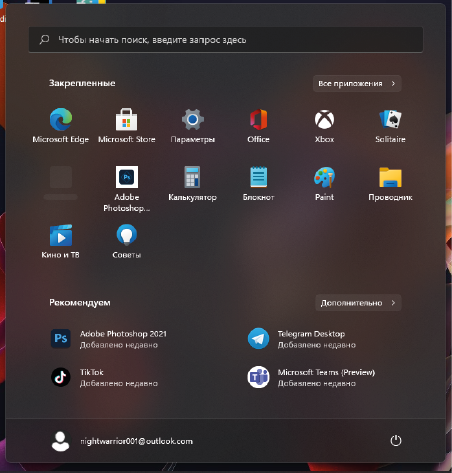Launch the Xbox app
The image size is (452, 473).
(324, 125)
